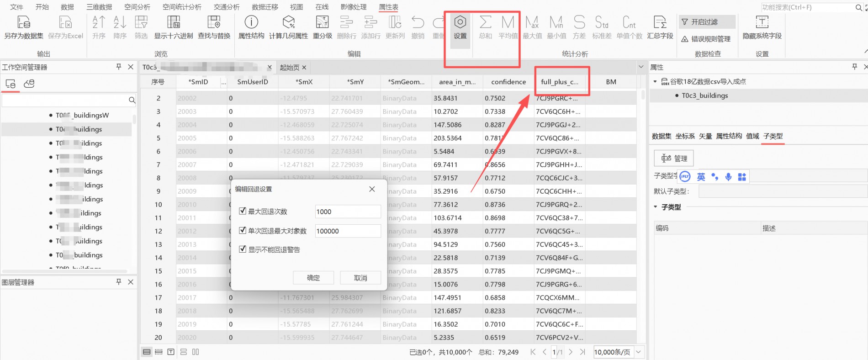868x360 pixels.
Task: Click 隐藏系统字段 hide system fields icon
Action: tap(762, 23)
